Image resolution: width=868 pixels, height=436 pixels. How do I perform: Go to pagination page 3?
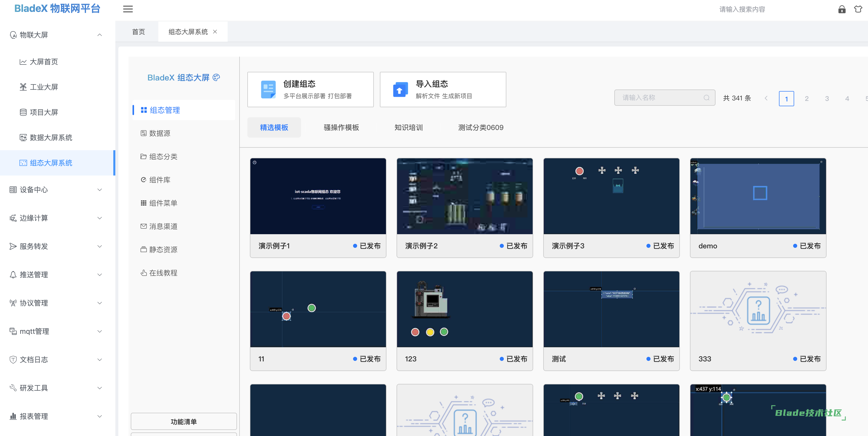(827, 98)
